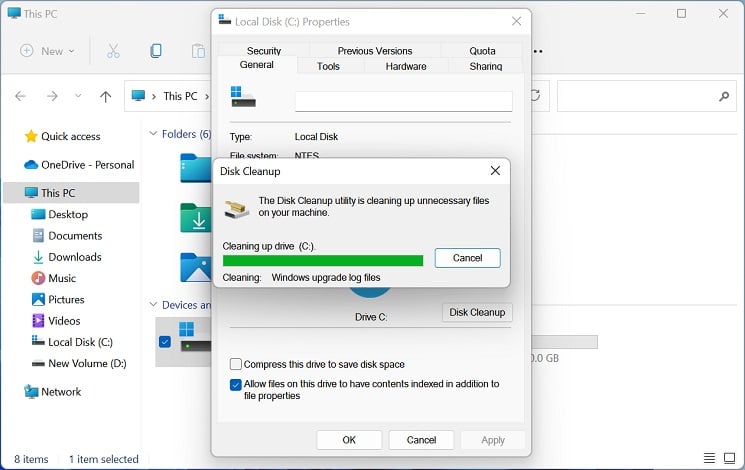This screenshot has width=745, height=470.
Task: Open the Network icon in sidebar
Action: pos(31,392)
